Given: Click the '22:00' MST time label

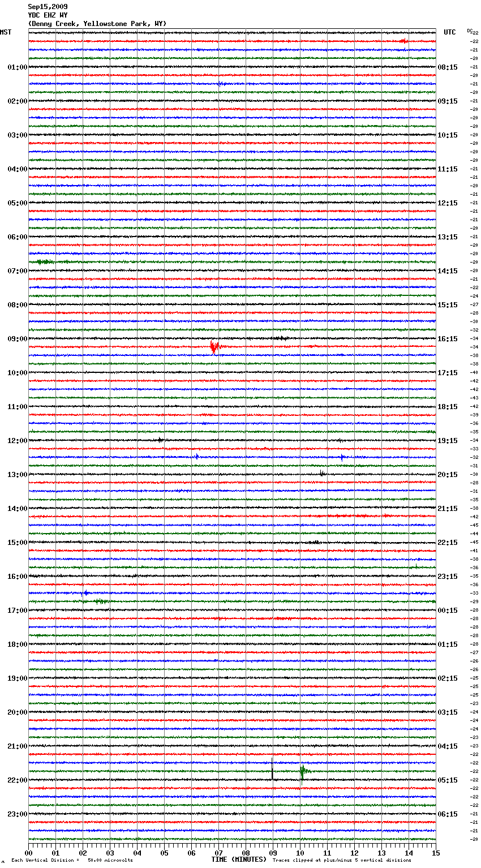Looking at the screenshot, I should click(18, 780).
